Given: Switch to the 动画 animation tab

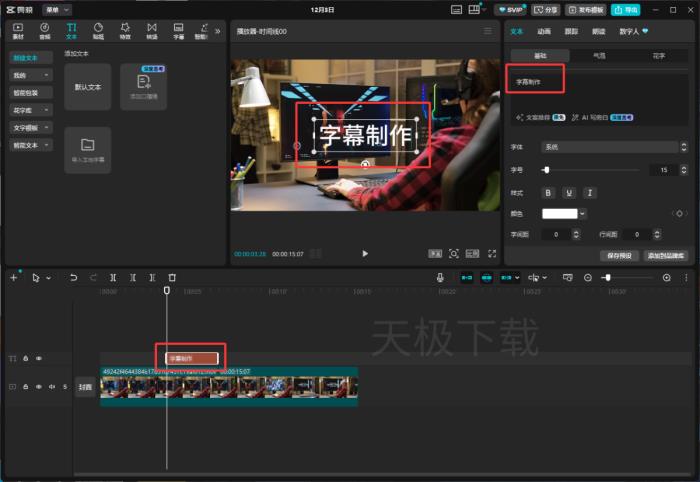Looking at the screenshot, I should [x=543, y=31].
